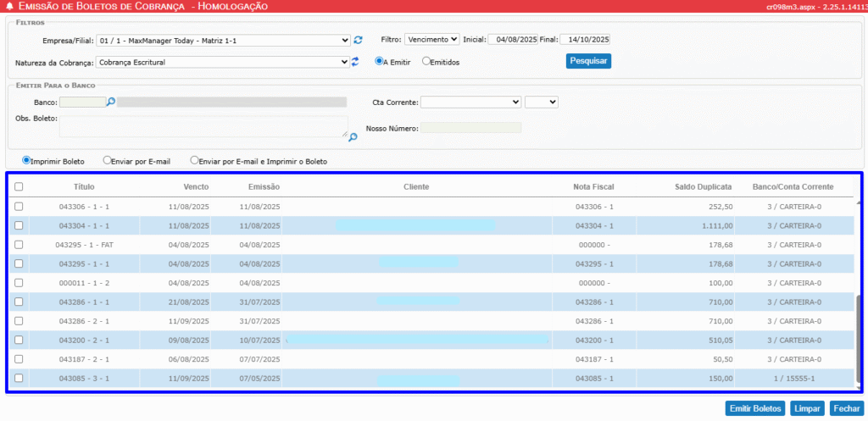Refresh the Empresa/Filial list
The image size is (868, 421).
click(358, 40)
